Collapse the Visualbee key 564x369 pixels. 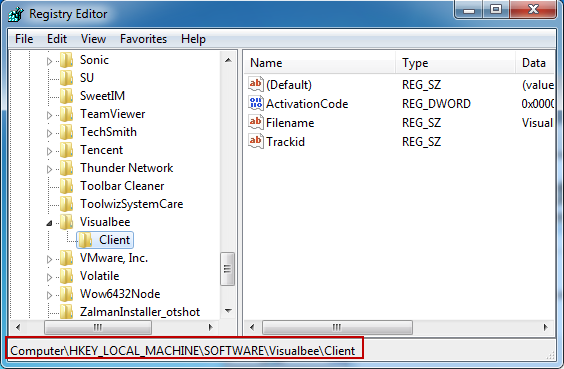[50, 223]
